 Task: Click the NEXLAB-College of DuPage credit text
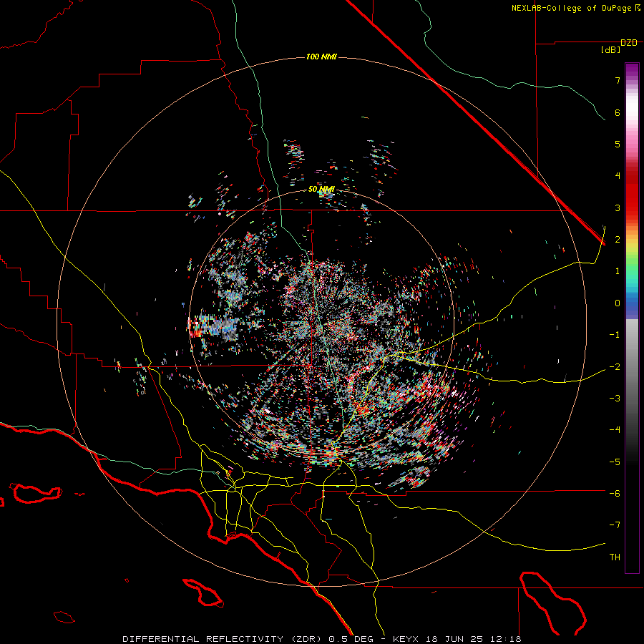575,8
